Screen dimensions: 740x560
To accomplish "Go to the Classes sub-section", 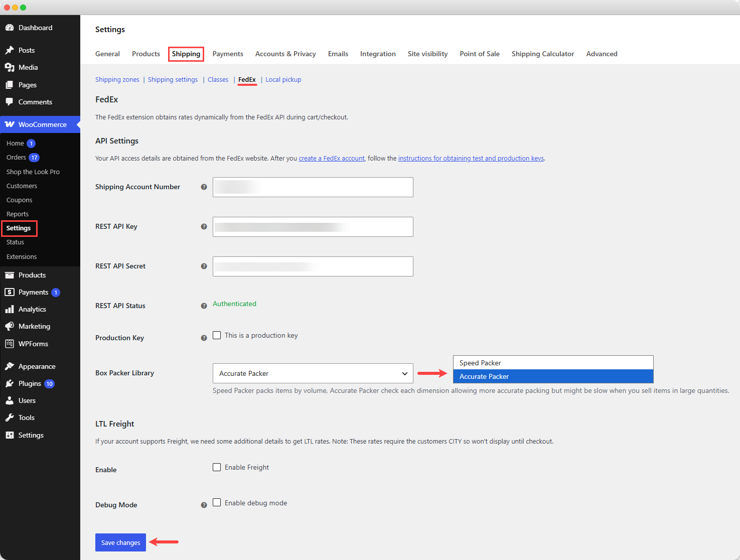I will 218,80.
